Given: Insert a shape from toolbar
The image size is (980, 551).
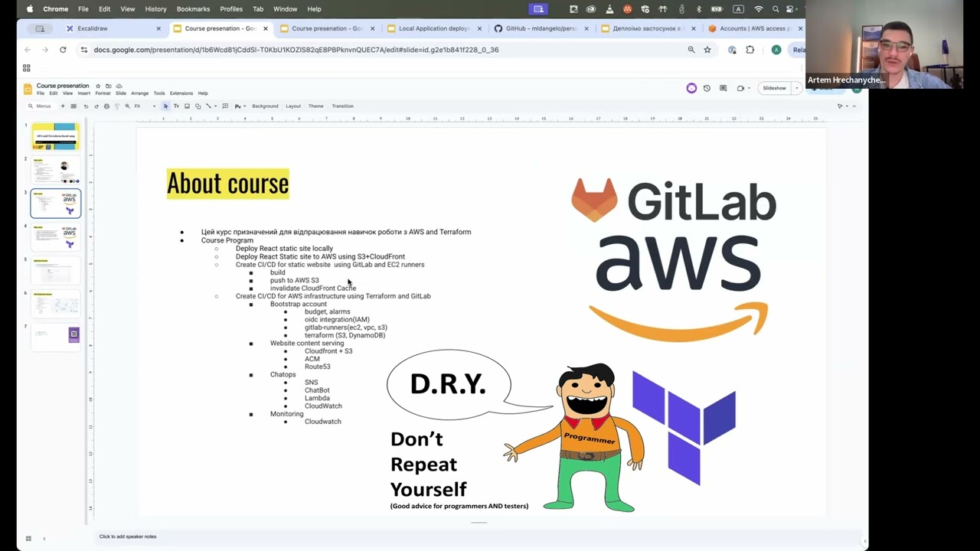Looking at the screenshot, I should (x=198, y=106).
